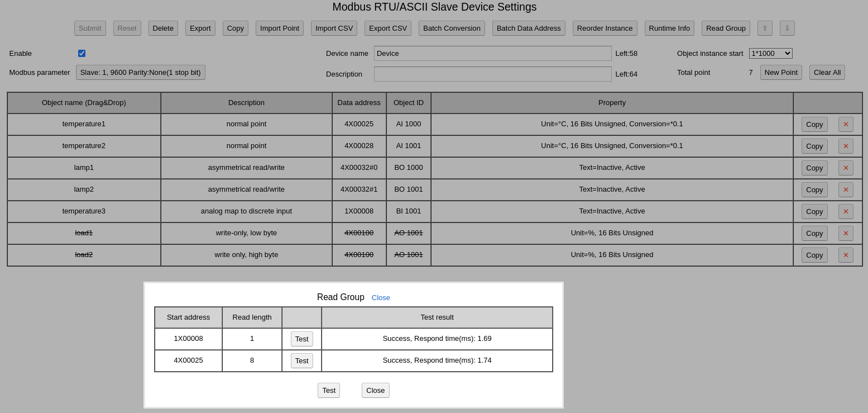This screenshot has height=413, width=868.
Task: Delete the temperature2 row with red X
Action: (x=846, y=146)
